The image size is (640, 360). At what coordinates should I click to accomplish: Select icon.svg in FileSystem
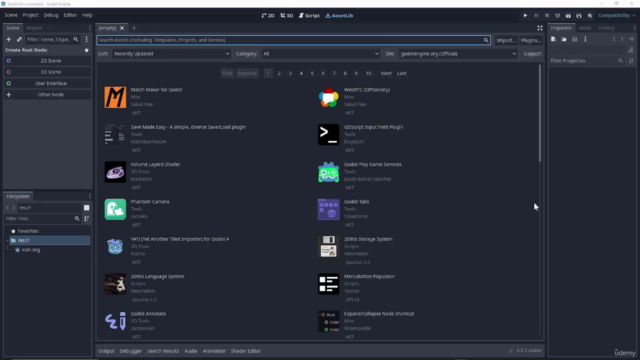coord(31,250)
